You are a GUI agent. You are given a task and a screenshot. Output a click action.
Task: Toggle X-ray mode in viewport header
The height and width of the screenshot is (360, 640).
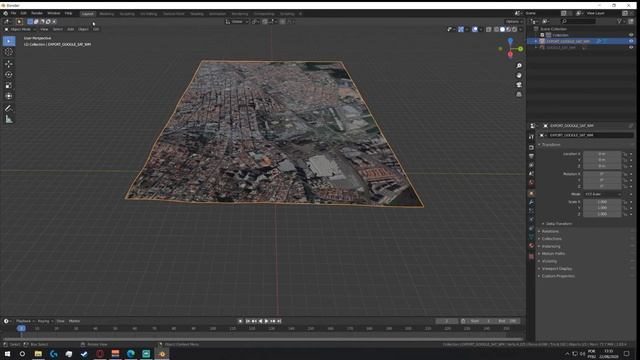click(489, 29)
